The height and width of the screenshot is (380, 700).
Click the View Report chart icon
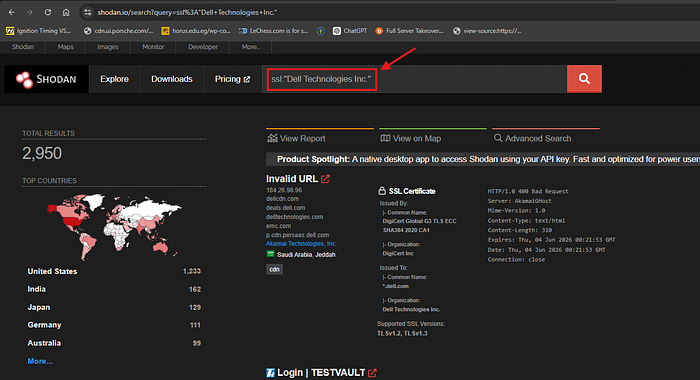click(x=272, y=138)
